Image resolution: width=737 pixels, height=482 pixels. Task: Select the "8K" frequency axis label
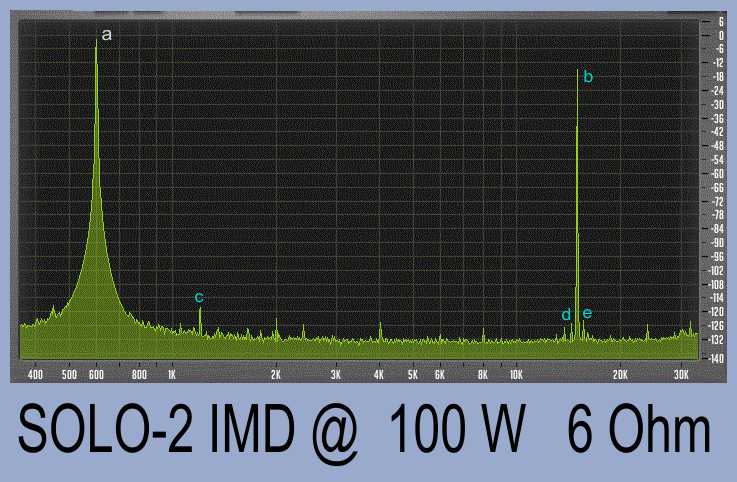[483, 375]
